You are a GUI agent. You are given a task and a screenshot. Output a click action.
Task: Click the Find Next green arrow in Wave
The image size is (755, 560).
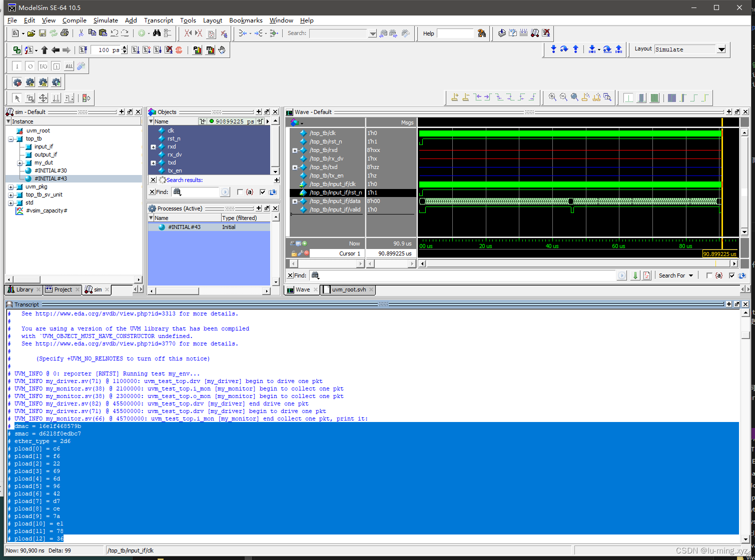tap(635, 275)
